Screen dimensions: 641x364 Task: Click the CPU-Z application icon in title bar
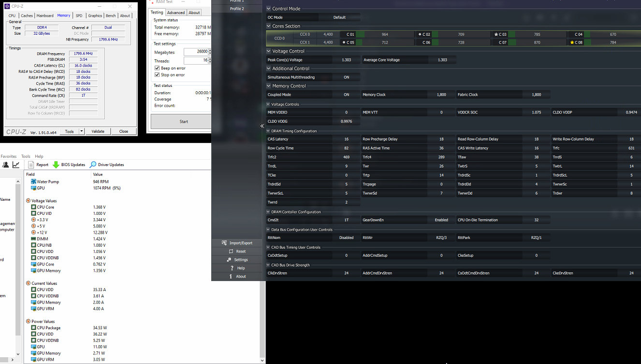click(8, 6)
